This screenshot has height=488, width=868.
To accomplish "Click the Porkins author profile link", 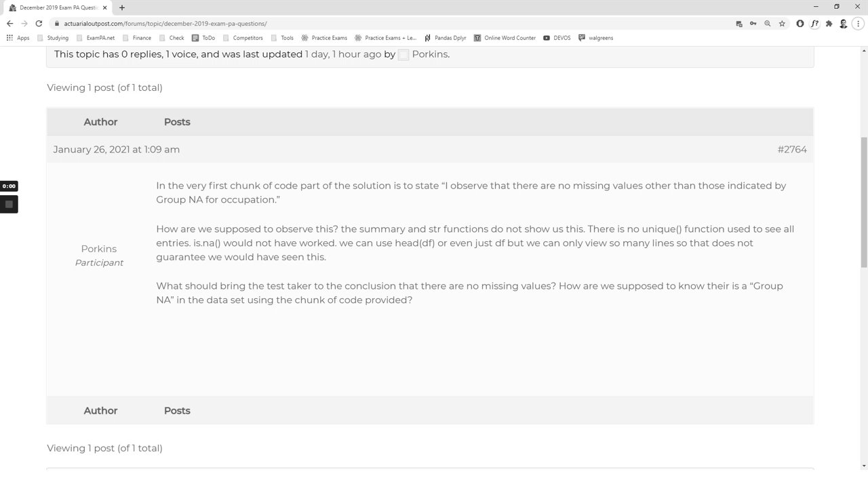I will [x=98, y=249].
